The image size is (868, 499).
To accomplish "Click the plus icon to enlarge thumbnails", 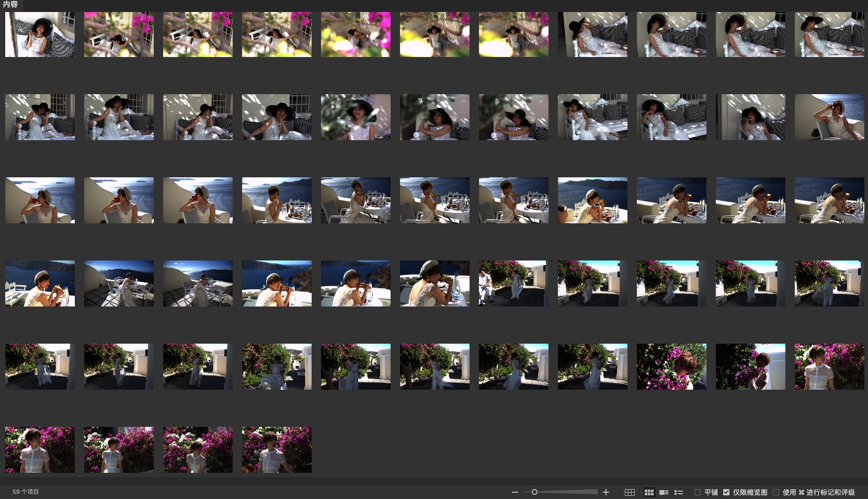I will [x=606, y=492].
